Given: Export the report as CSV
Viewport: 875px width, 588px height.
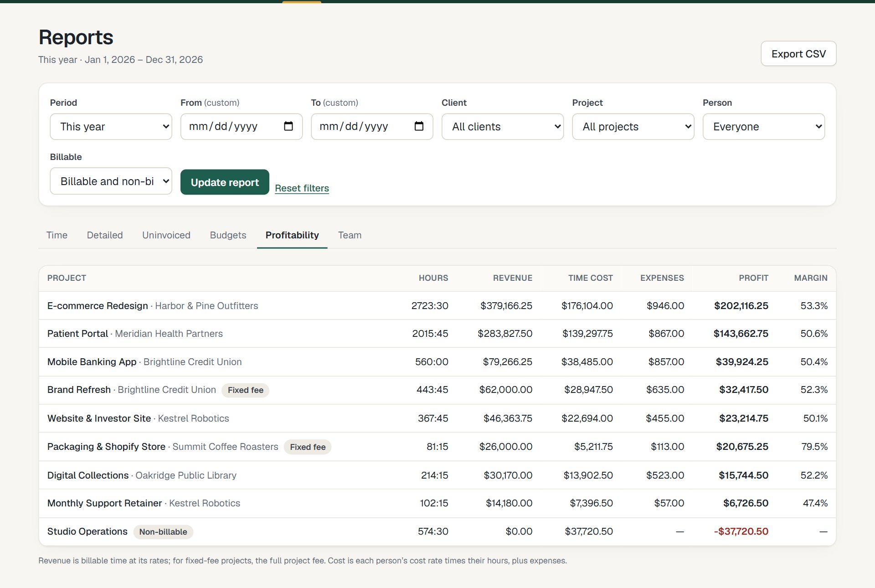Looking at the screenshot, I should pyautogui.click(x=798, y=54).
